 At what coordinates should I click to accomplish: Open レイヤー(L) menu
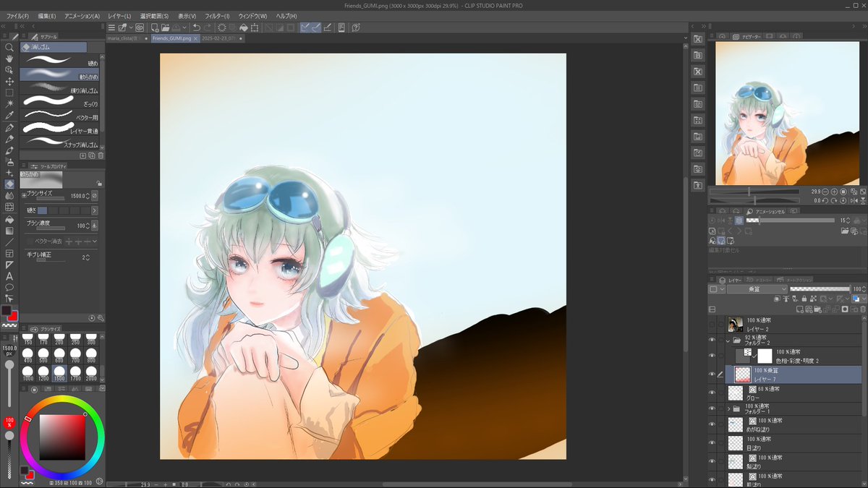(120, 16)
